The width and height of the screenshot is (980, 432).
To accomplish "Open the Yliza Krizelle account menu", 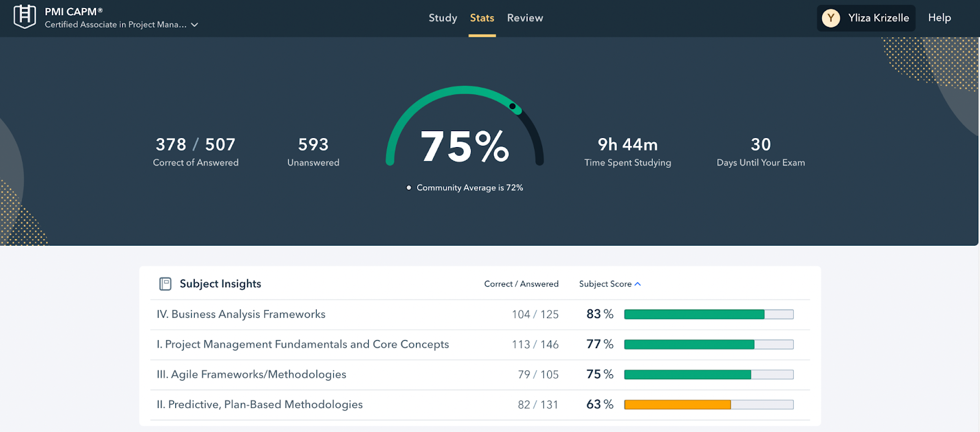I will click(x=878, y=18).
